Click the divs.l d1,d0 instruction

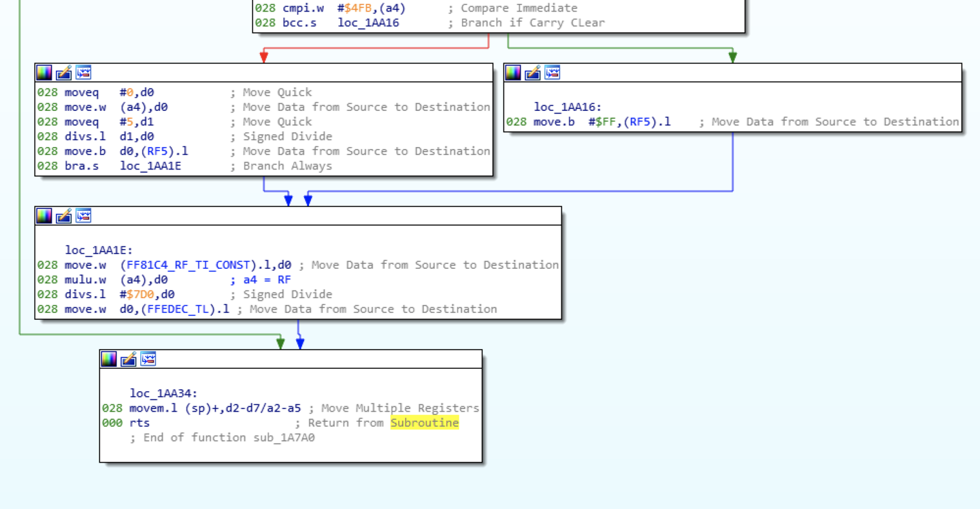[109, 136]
